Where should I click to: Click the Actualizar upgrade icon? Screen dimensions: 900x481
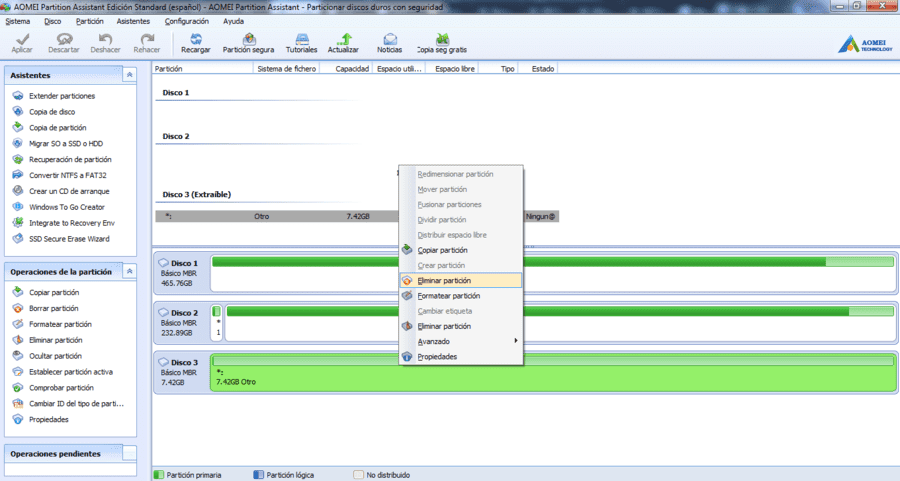tap(343, 43)
